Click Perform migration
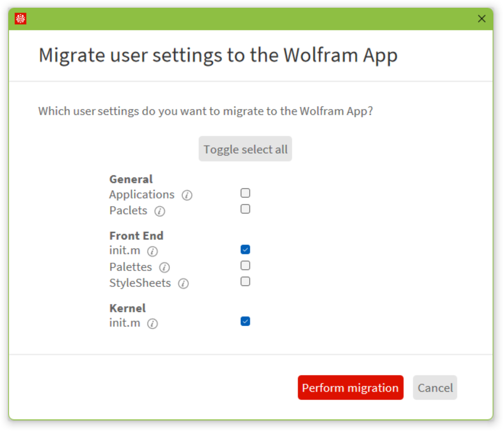This screenshot has width=504, height=431. (x=350, y=388)
